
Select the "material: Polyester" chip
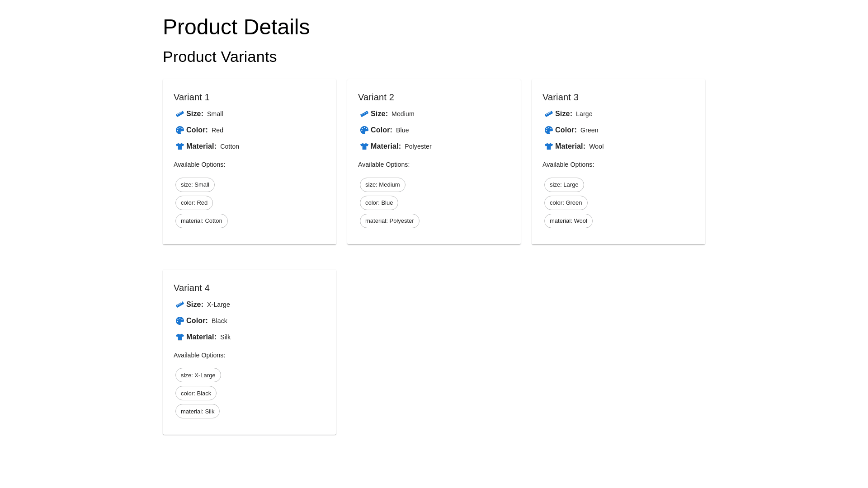390,221
